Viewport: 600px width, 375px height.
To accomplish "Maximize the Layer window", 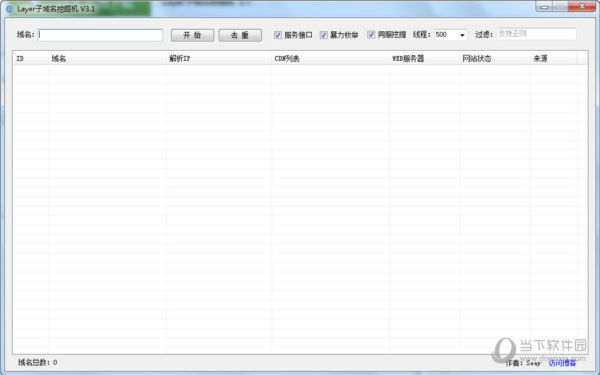I will point(560,7).
